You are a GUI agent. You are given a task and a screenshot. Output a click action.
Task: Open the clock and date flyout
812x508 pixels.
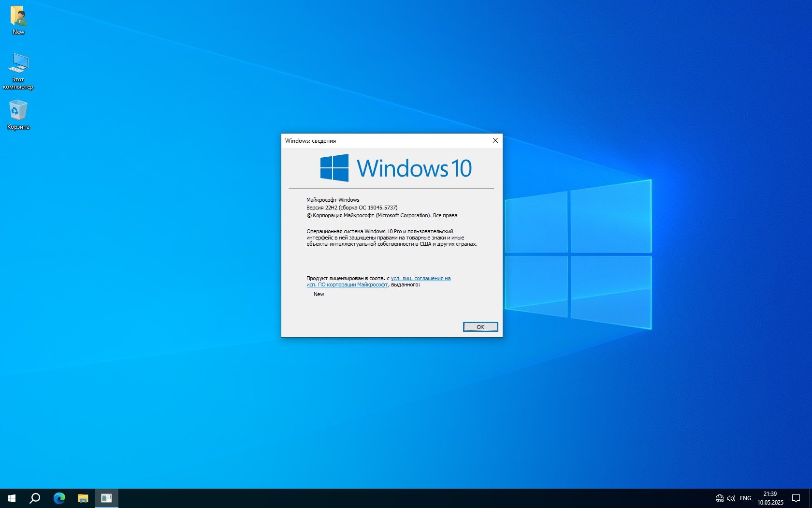[x=770, y=498]
